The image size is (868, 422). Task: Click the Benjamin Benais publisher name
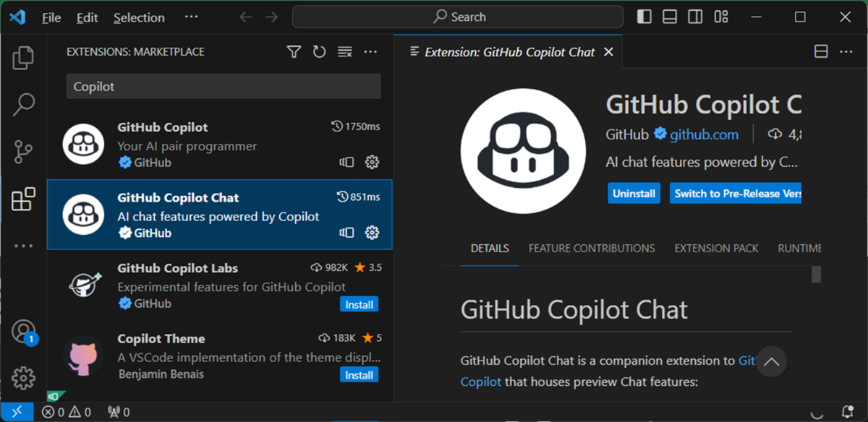(161, 374)
